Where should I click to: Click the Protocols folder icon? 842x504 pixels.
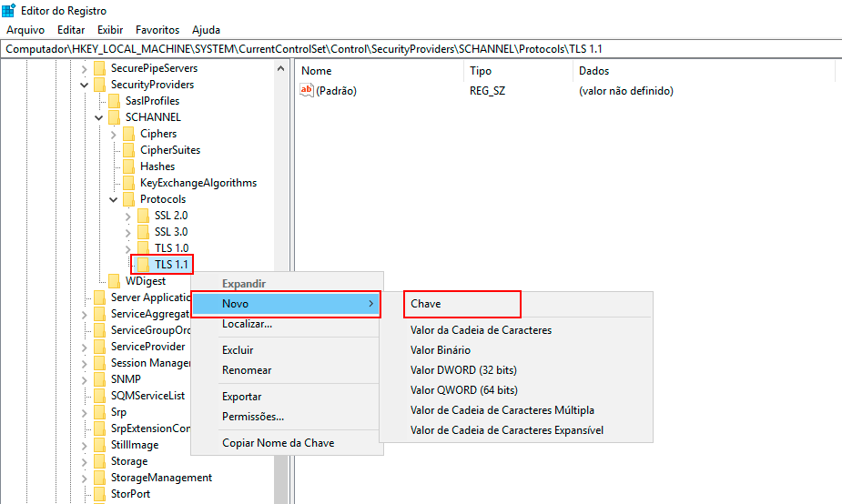[128, 199]
